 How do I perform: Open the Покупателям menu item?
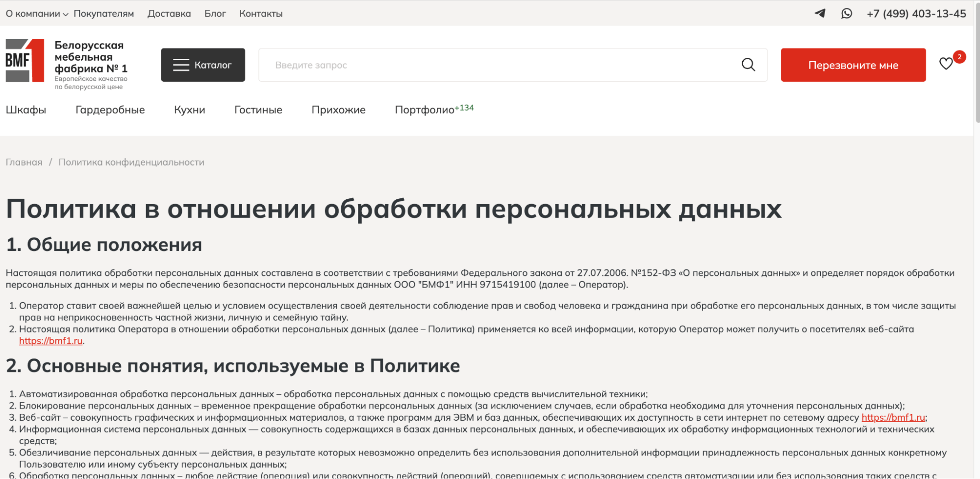tap(103, 13)
